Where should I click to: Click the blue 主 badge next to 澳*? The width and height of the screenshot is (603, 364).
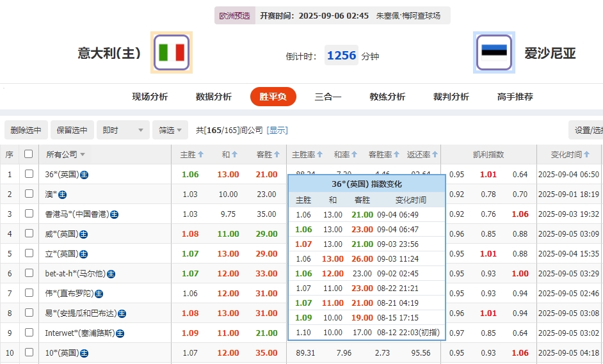click(63, 194)
